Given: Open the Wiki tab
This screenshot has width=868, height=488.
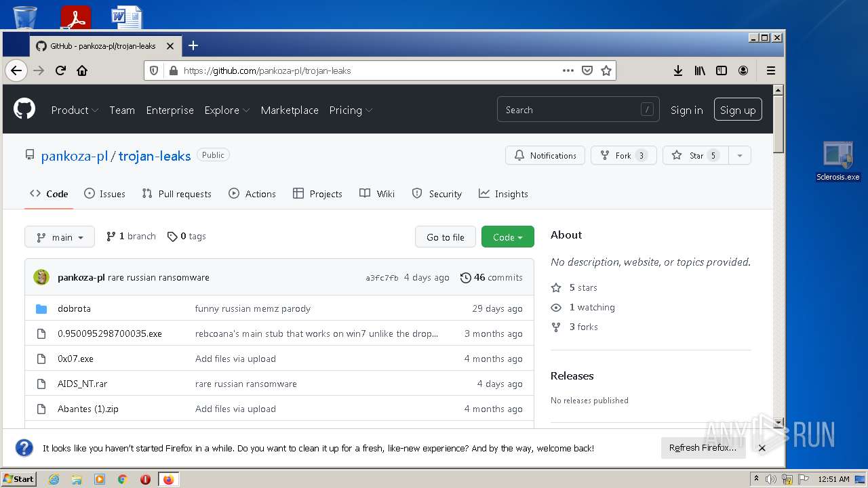Looking at the screenshot, I should [x=377, y=194].
